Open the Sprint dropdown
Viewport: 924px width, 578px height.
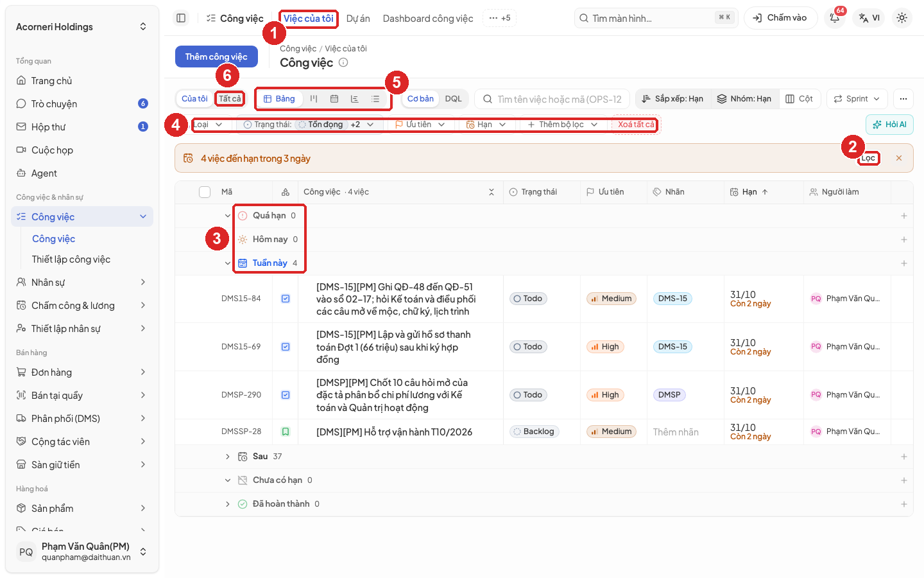[857, 99]
